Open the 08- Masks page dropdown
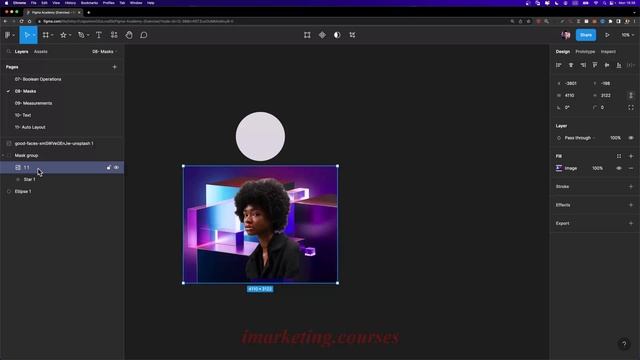 (x=104, y=51)
